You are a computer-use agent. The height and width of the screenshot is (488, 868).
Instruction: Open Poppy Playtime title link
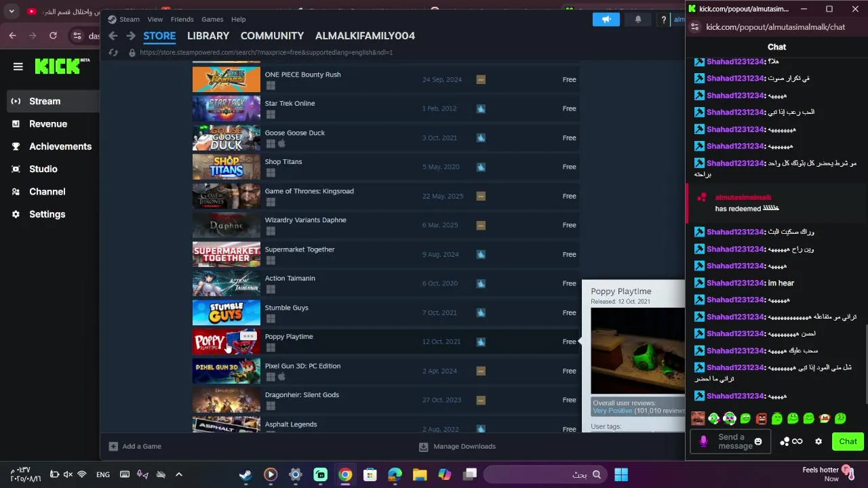[x=289, y=337]
